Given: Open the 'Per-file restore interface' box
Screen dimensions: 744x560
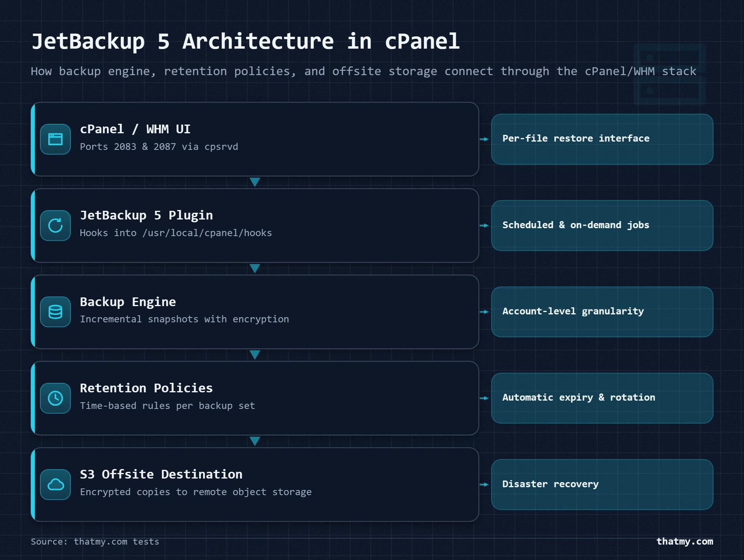Looking at the screenshot, I should click(x=602, y=139).
